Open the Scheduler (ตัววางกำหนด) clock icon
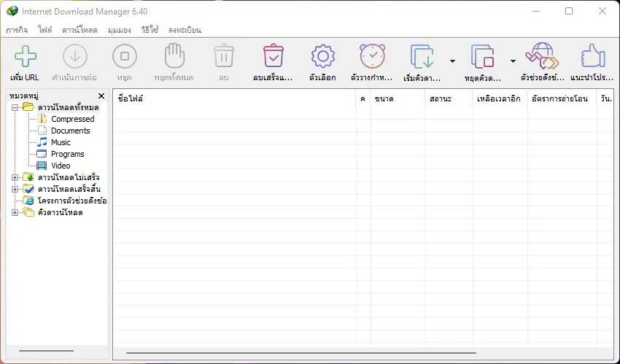This screenshot has height=364, width=620. click(372, 56)
